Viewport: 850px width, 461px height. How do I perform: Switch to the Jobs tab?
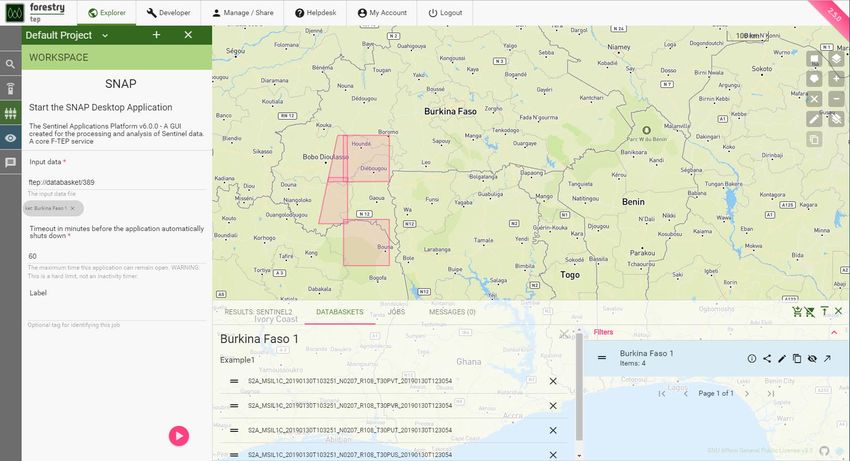(x=396, y=312)
